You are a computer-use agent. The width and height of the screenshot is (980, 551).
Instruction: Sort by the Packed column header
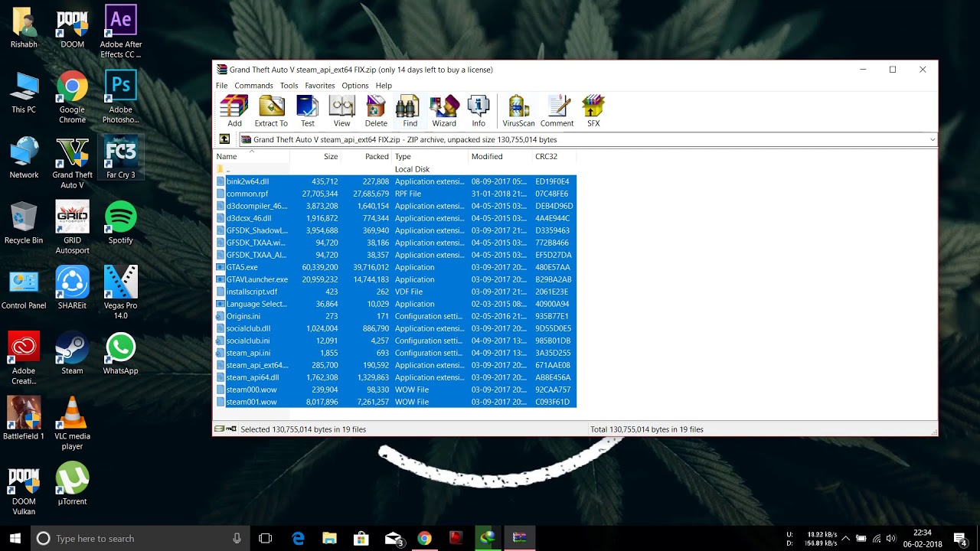tap(366, 156)
